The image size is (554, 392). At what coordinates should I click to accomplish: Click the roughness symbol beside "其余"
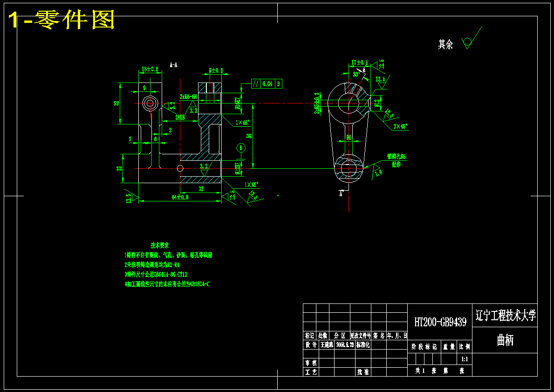click(x=472, y=38)
